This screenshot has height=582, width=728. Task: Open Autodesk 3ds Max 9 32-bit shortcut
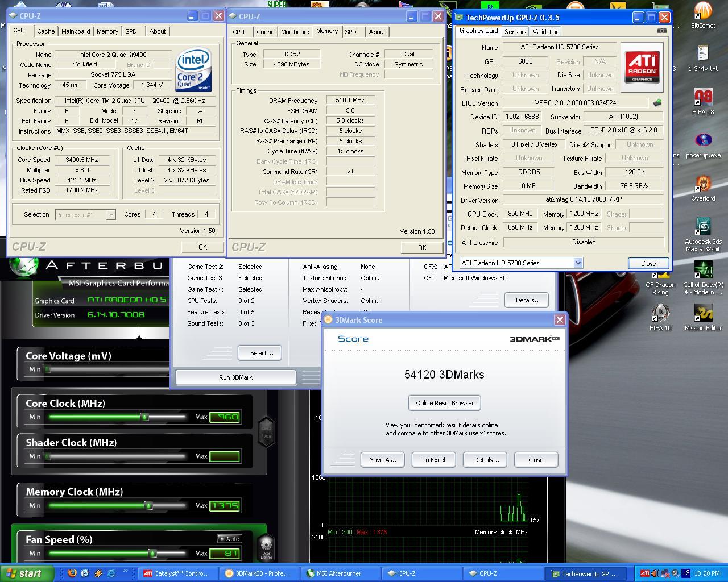pyautogui.click(x=703, y=235)
